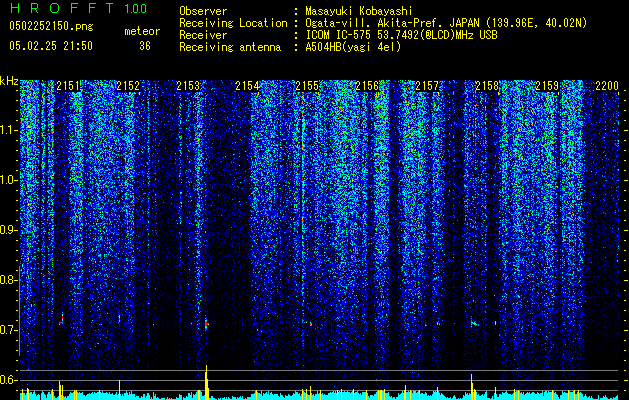Select observer name Masayuki Kobayashi
This screenshot has width=629, height=400.
coord(359,11)
